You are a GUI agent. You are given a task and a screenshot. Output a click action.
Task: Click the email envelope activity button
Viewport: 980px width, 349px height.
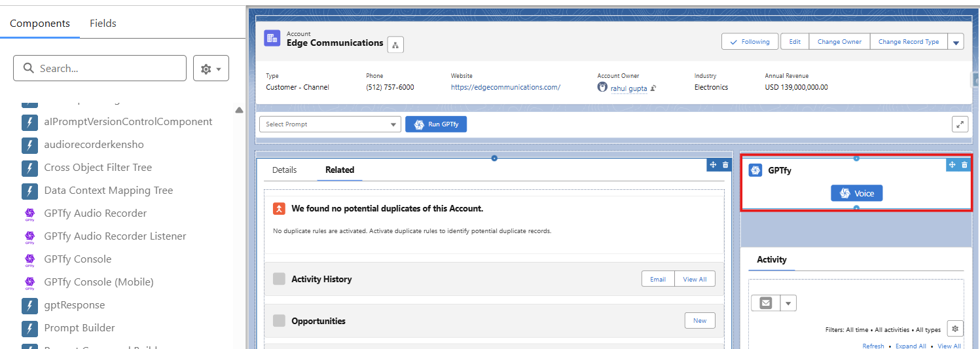766,303
